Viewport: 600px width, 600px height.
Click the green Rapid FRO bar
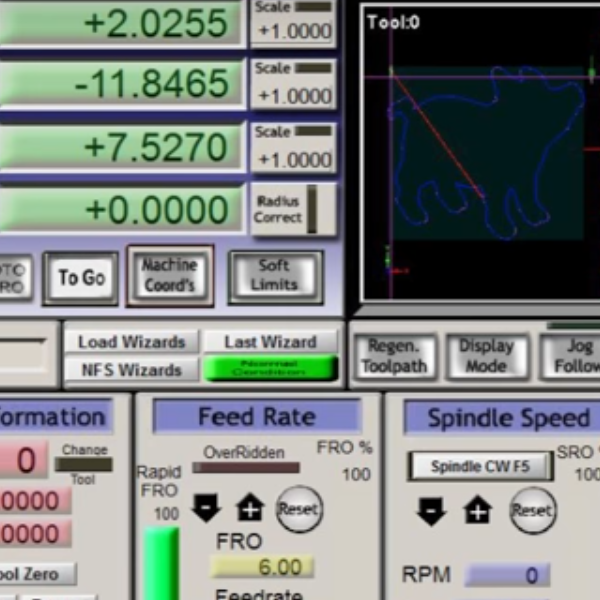pyautogui.click(x=161, y=563)
